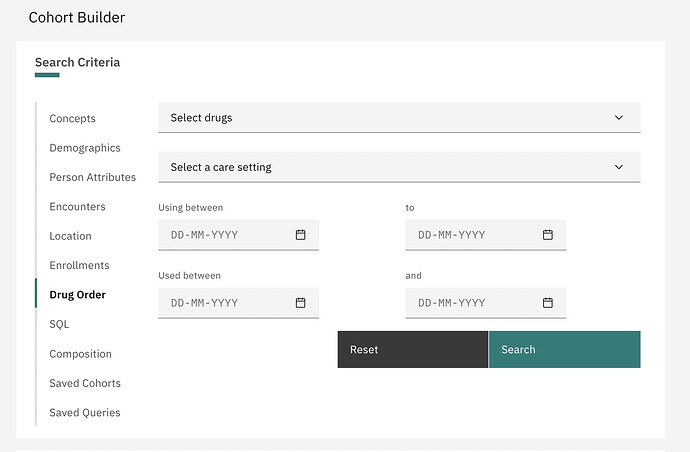
Task: View the Saved Queries tab
Action: (x=85, y=413)
